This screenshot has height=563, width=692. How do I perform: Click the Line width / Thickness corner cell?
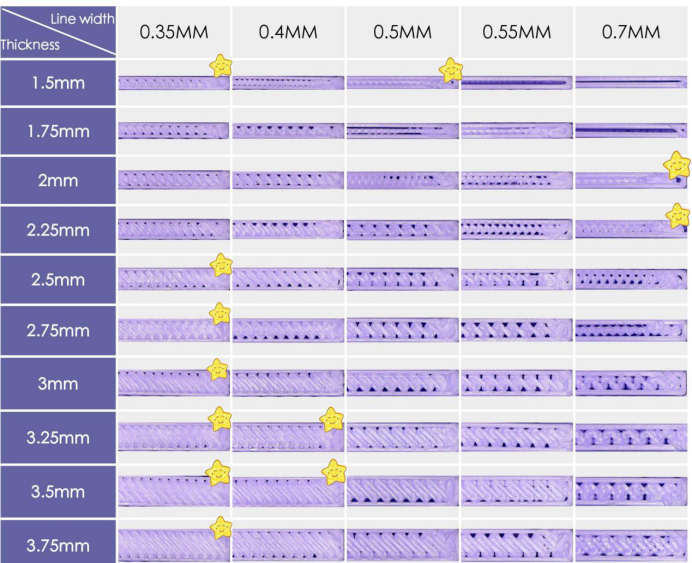pos(58,32)
